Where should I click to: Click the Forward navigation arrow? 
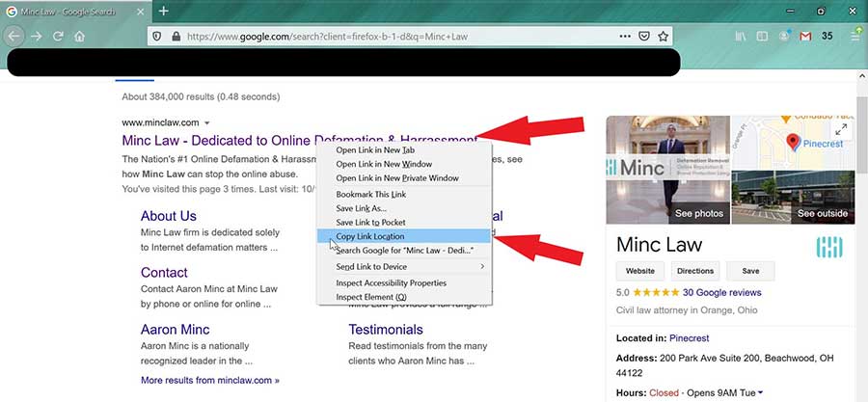point(37,36)
